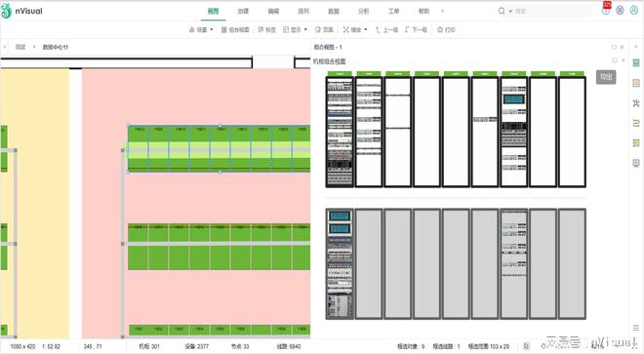
Task: Open the first right sidebar panel icon
Action: coord(636,62)
